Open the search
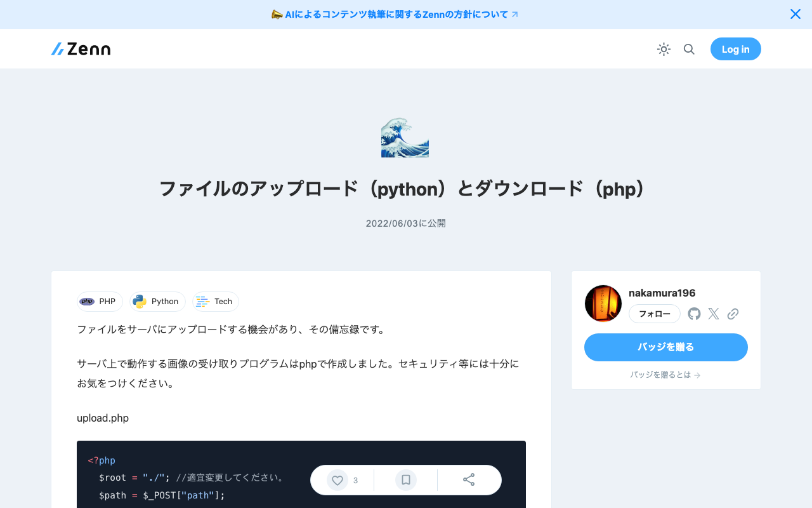 click(689, 49)
